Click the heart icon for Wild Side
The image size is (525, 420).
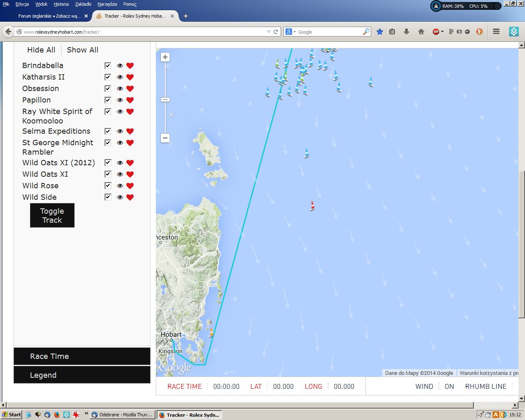point(130,197)
